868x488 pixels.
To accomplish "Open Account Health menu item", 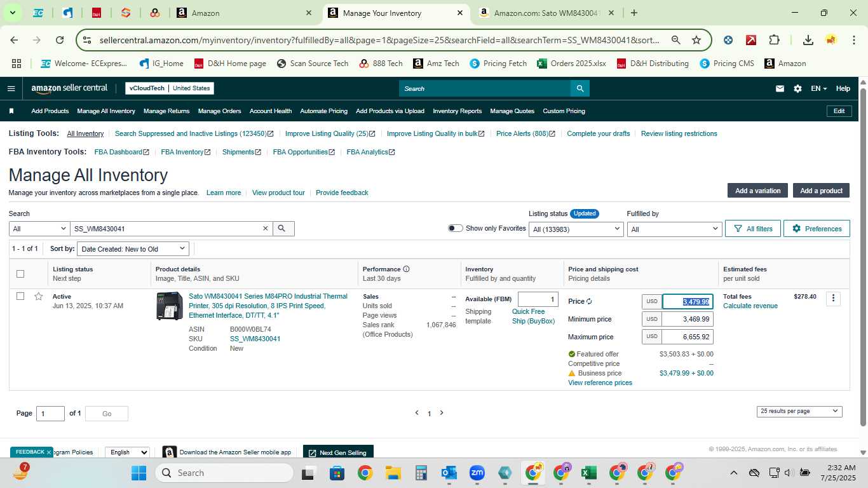I will pos(271,111).
